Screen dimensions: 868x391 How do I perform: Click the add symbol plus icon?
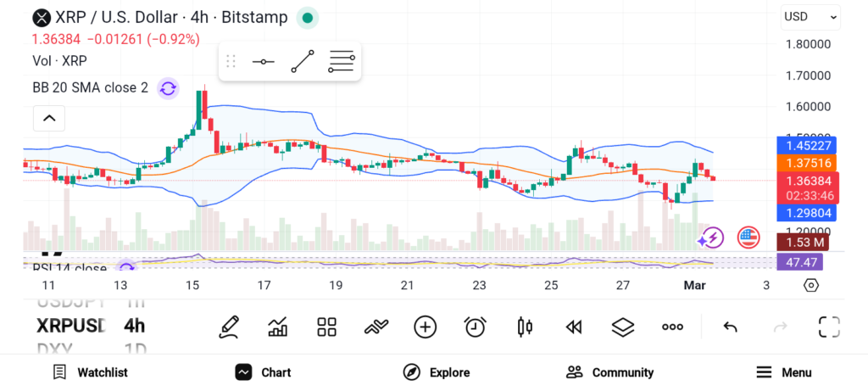tap(425, 327)
